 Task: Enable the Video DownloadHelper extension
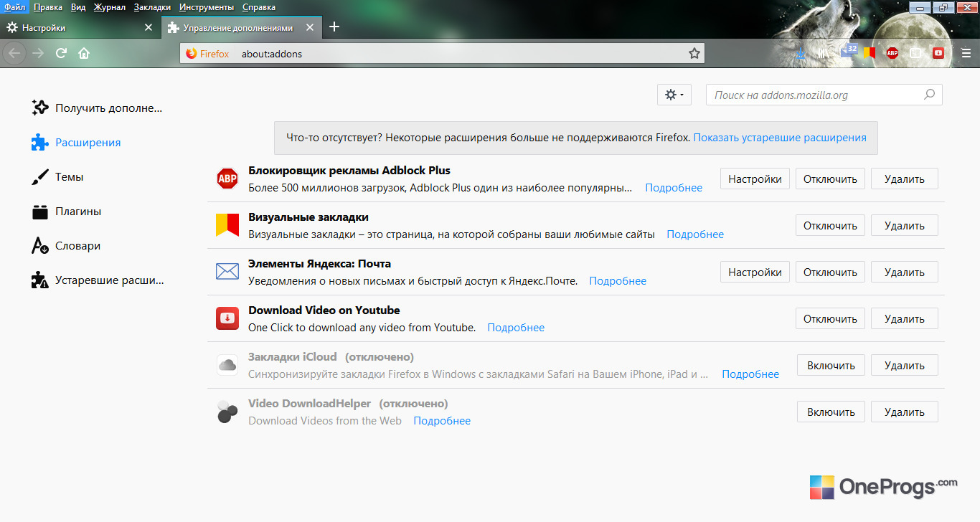(x=831, y=412)
